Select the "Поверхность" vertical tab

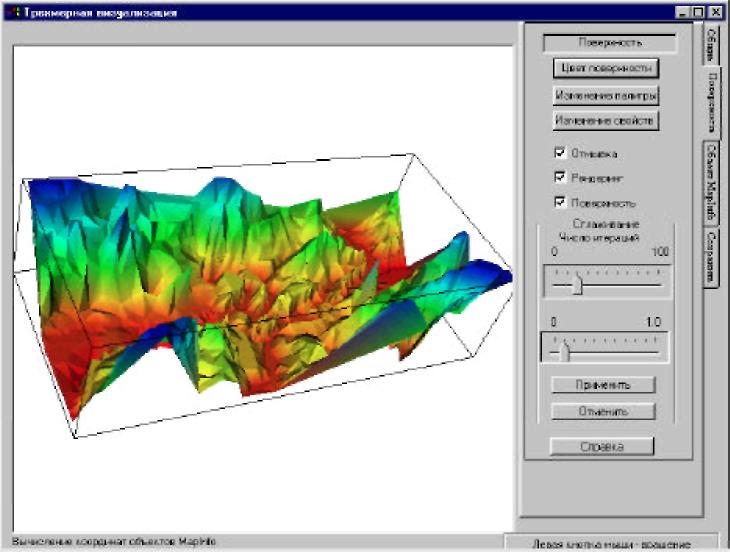tap(712, 102)
